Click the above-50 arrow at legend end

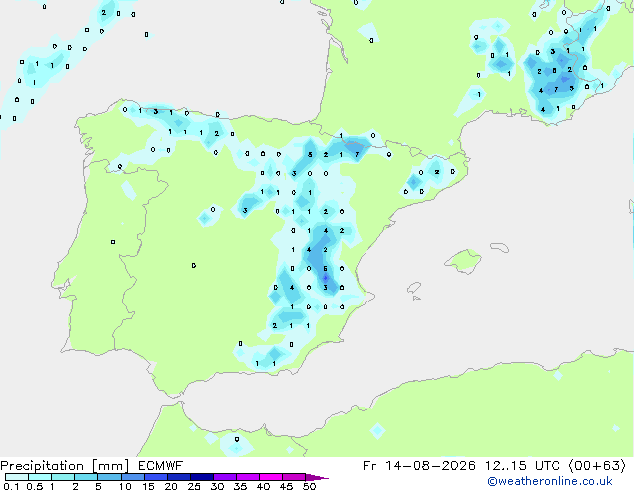(x=317, y=477)
